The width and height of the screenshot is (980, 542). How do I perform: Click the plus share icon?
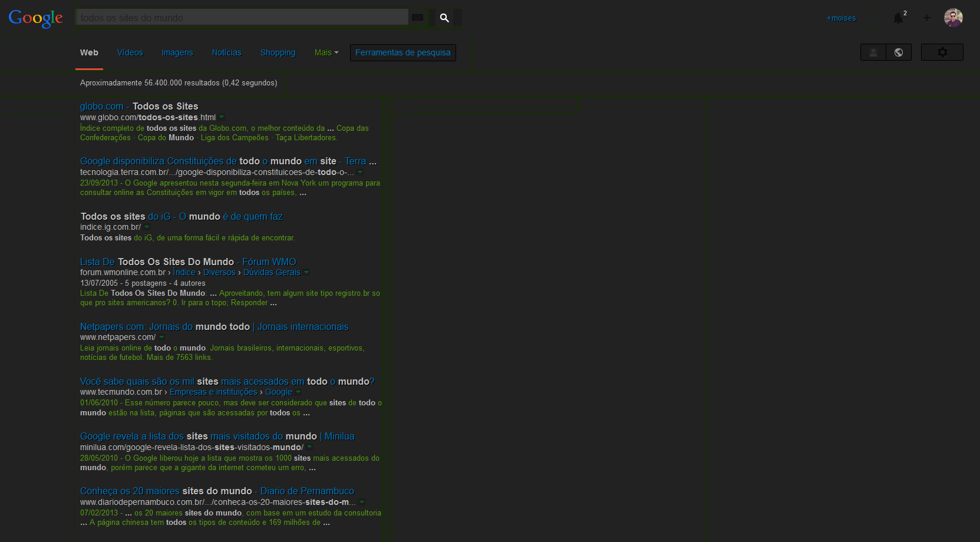(927, 18)
